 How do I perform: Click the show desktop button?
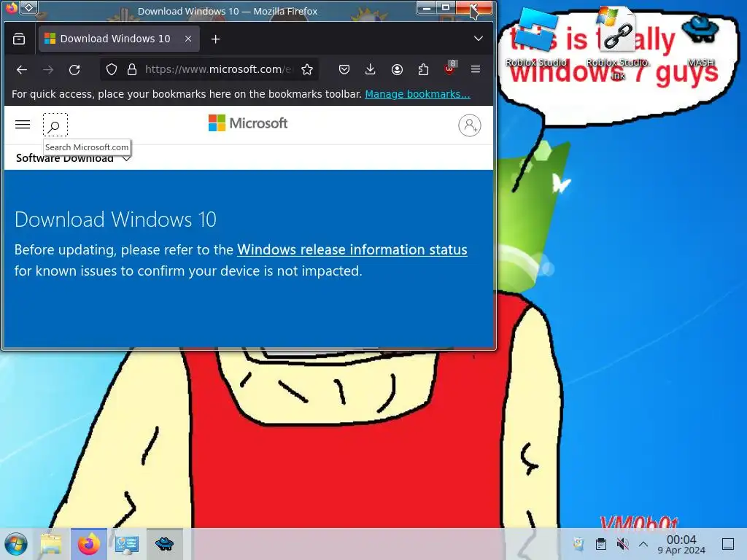(728, 544)
